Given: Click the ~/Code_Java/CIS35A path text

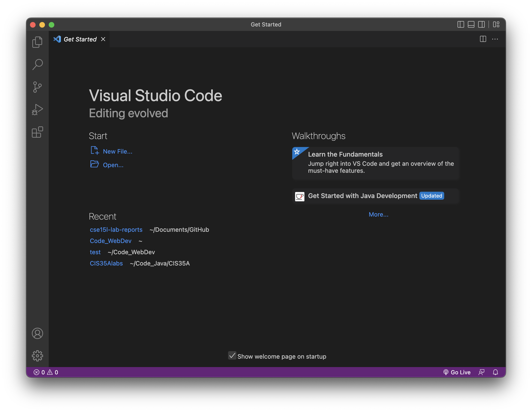Looking at the screenshot, I should 160,263.
